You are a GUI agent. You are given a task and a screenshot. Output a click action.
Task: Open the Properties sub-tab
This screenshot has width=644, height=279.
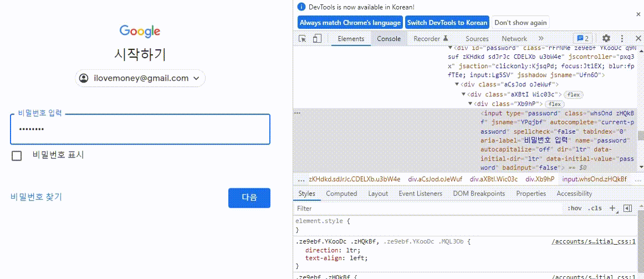531,193
